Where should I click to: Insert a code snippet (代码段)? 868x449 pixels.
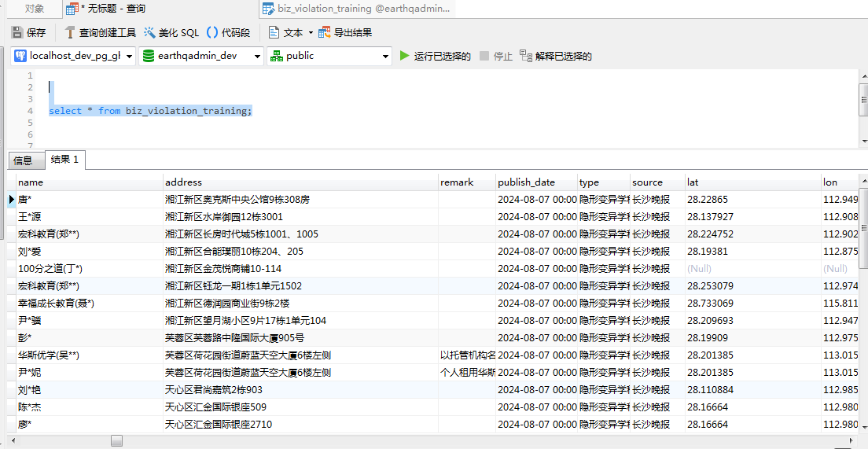229,33
